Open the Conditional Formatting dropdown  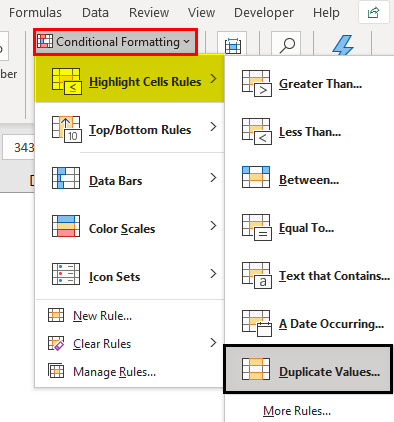click(x=115, y=42)
